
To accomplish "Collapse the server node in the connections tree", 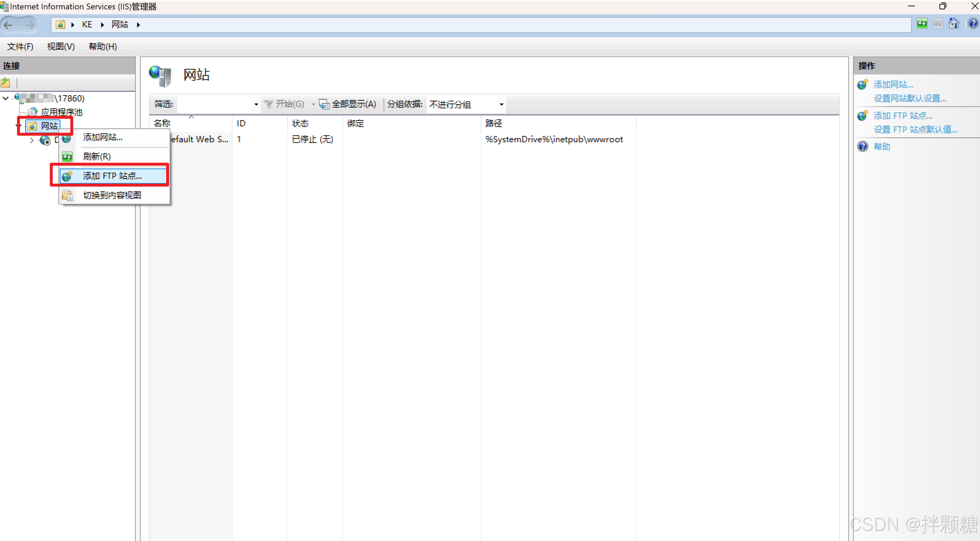I will pos(6,98).
